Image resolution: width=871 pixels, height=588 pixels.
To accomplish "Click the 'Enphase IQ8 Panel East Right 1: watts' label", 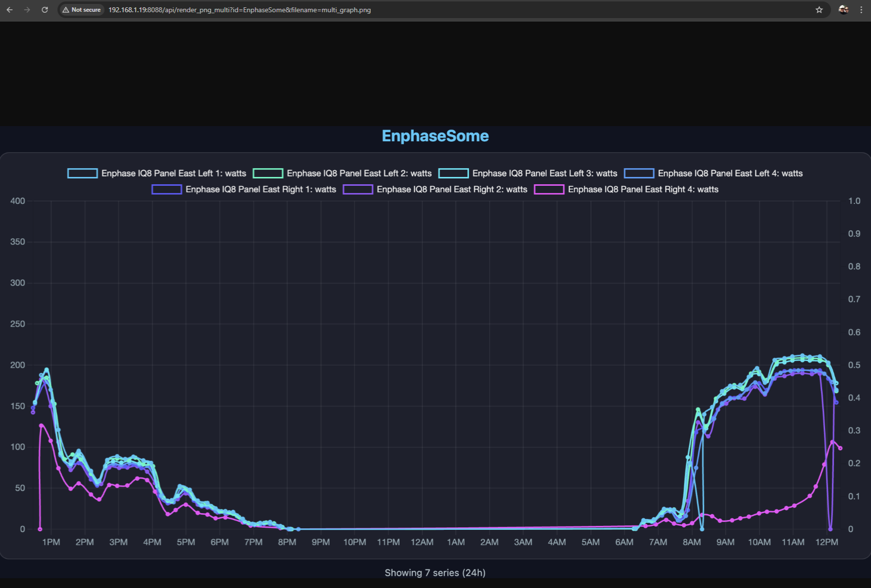I will pyautogui.click(x=261, y=190).
